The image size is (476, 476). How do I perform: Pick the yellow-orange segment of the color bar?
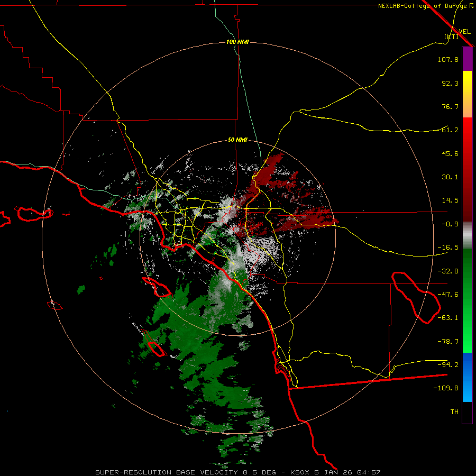click(x=467, y=94)
